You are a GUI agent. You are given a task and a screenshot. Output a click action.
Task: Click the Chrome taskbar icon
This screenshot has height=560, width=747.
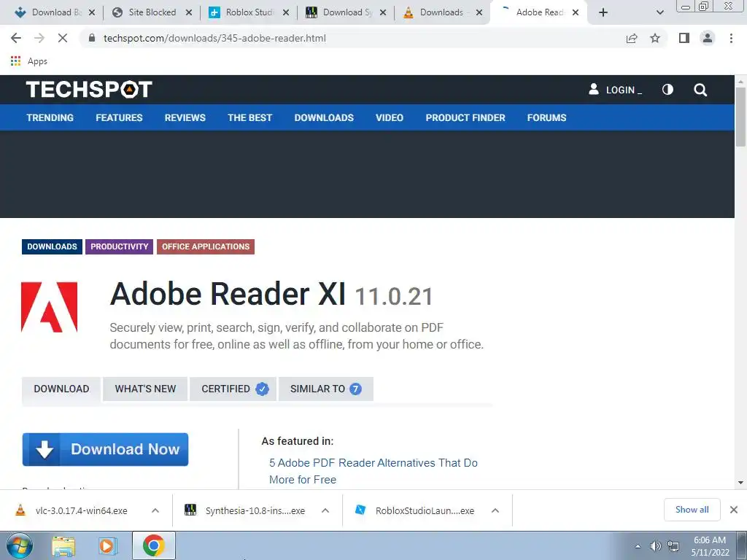(153, 545)
